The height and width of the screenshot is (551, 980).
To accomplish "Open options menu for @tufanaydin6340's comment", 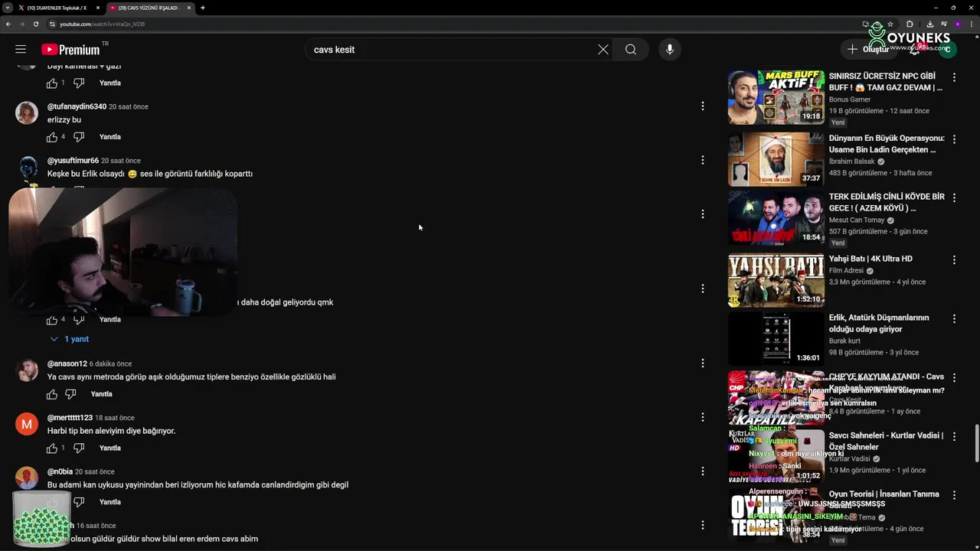I will tap(702, 106).
